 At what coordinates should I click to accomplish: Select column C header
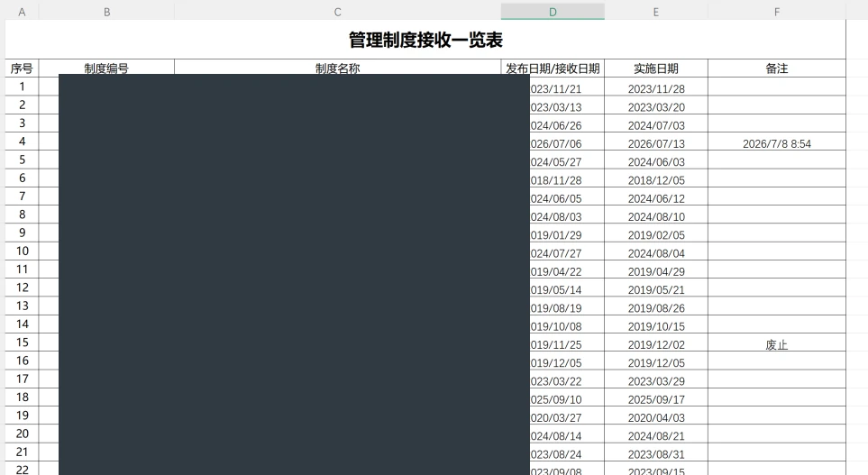coord(338,12)
